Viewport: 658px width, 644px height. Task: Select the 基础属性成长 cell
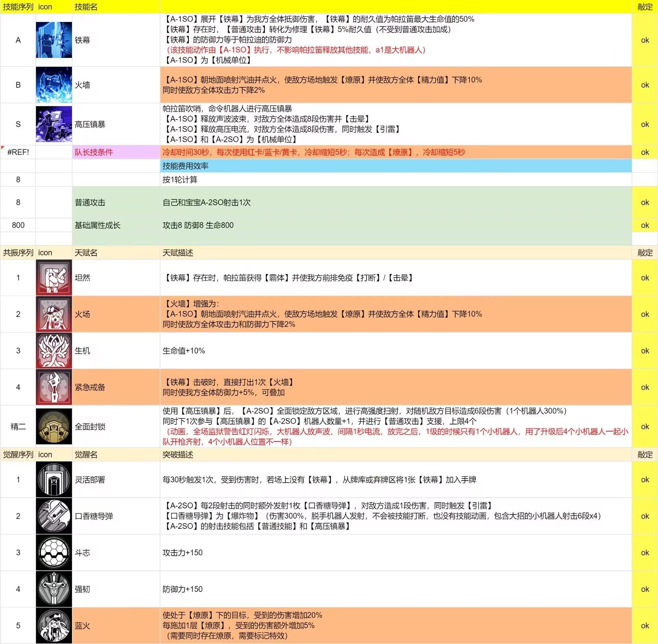pyautogui.click(x=116, y=225)
